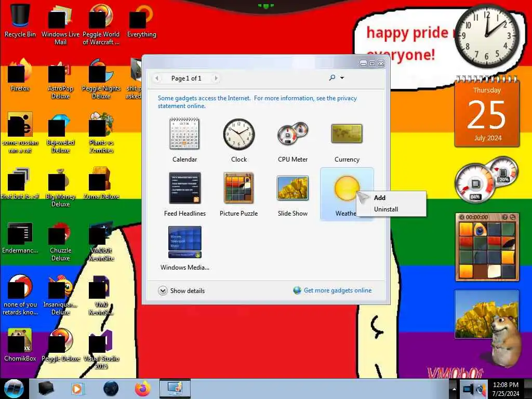Choose Uninstall from the context menu

[386, 209]
